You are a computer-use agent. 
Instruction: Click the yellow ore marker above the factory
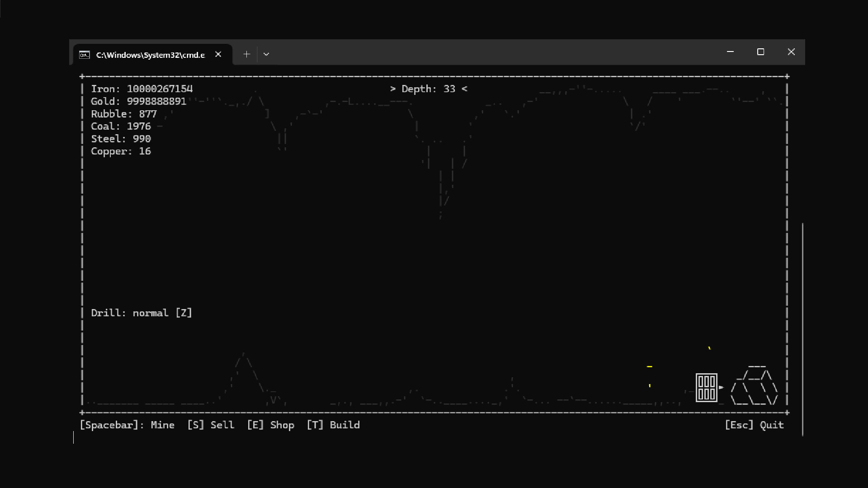[x=710, y=348]
